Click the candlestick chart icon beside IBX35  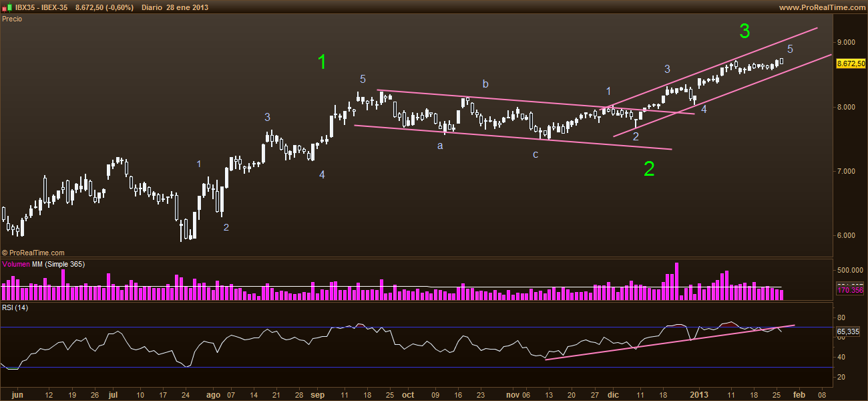pos(7,7)
